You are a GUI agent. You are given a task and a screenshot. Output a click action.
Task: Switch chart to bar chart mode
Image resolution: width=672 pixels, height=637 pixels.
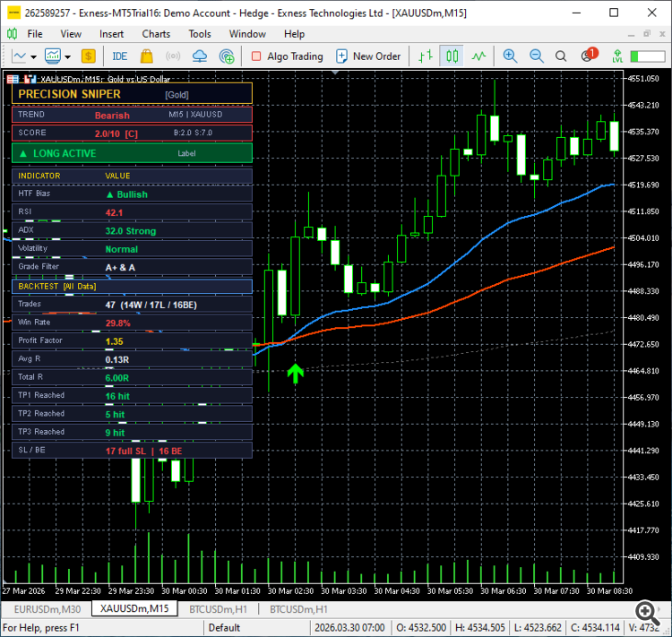coord(426,56)
